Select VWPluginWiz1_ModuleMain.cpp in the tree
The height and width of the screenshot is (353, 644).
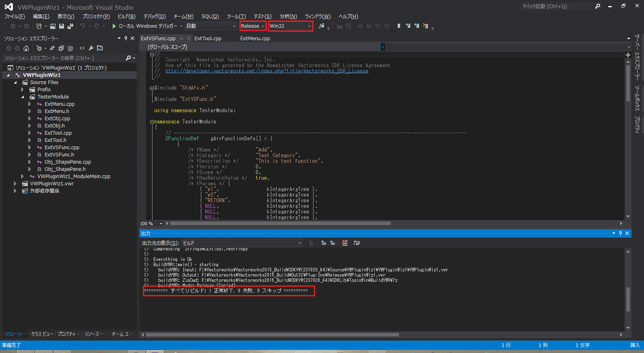point(74,176)
